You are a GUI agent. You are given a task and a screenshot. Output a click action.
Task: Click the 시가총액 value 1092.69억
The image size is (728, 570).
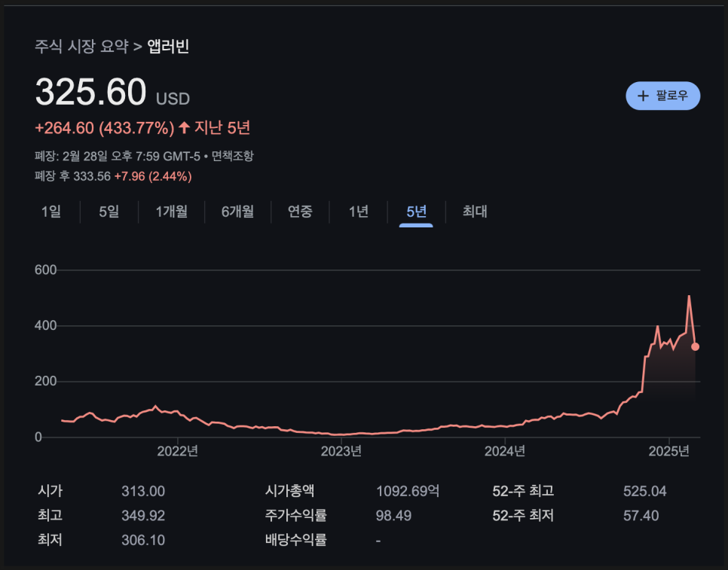click(408, 491)
